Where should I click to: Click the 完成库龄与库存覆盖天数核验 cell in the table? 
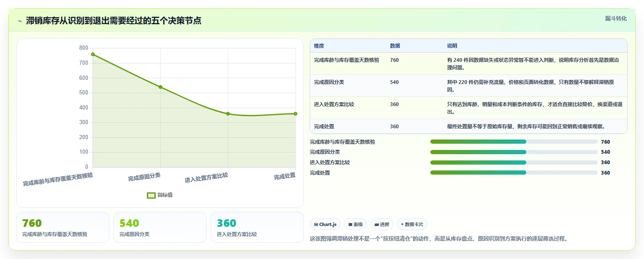[346, 60]
